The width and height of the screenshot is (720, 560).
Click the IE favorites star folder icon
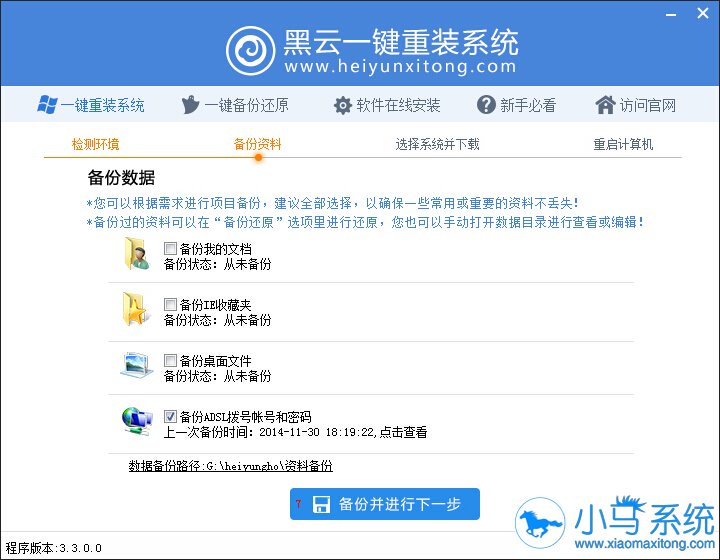[x=136, y=310]
